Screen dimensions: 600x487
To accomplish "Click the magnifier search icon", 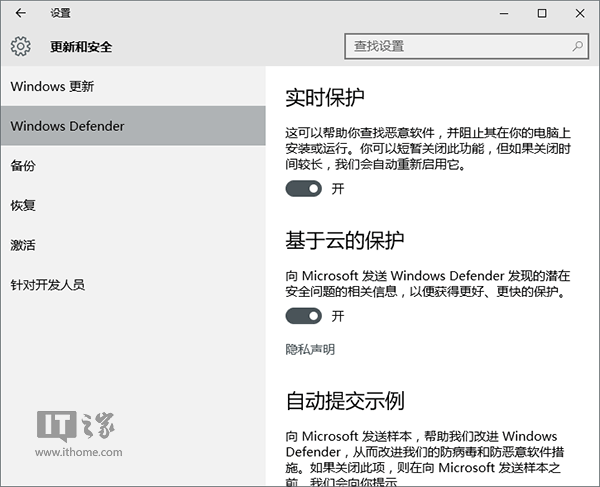I will [577, 46].
